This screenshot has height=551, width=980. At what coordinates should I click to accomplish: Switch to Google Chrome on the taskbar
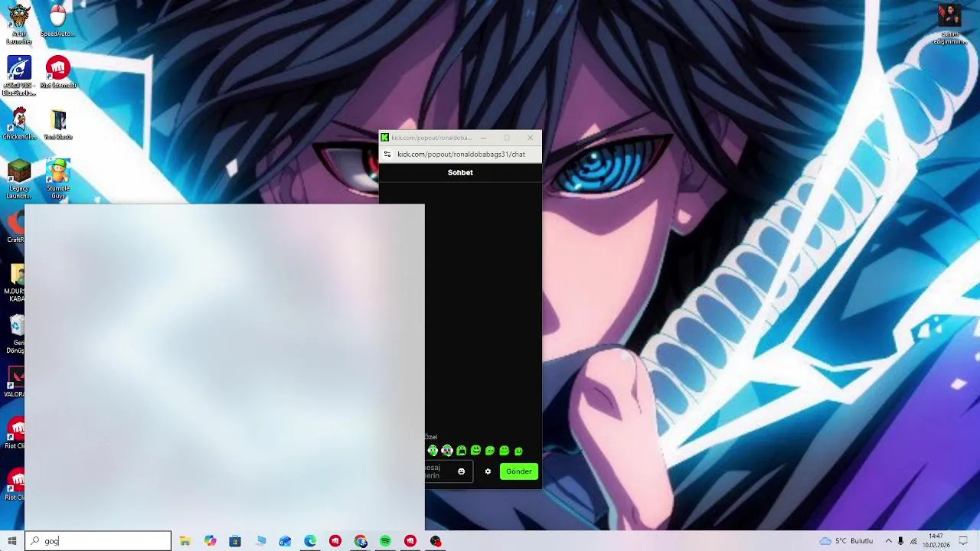(361, 541)
